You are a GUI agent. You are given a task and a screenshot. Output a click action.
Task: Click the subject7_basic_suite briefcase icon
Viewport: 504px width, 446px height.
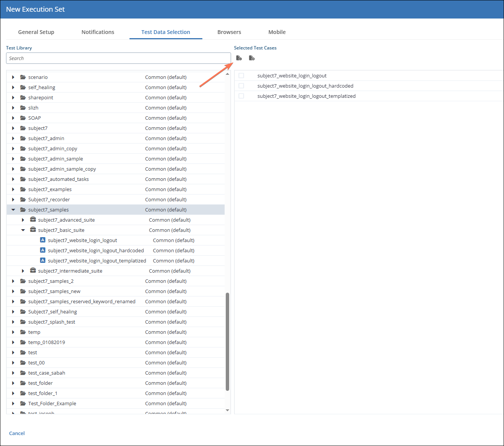[33, 230]
